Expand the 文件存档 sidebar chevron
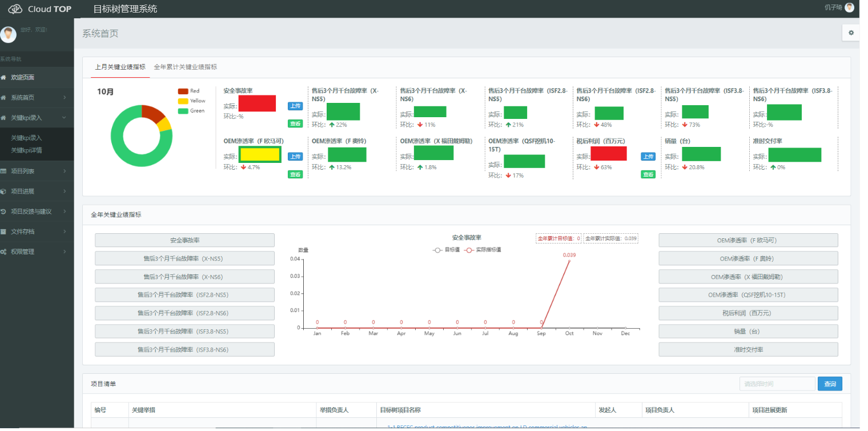The height and width of the screenshot is (431, 868). (x=65, y=232)
